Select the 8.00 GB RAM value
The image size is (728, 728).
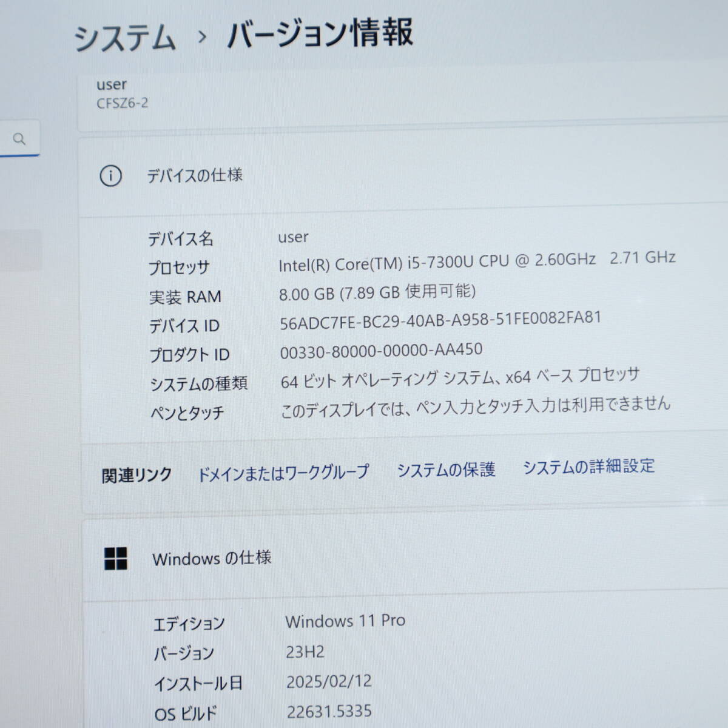(x=377, y=292)
